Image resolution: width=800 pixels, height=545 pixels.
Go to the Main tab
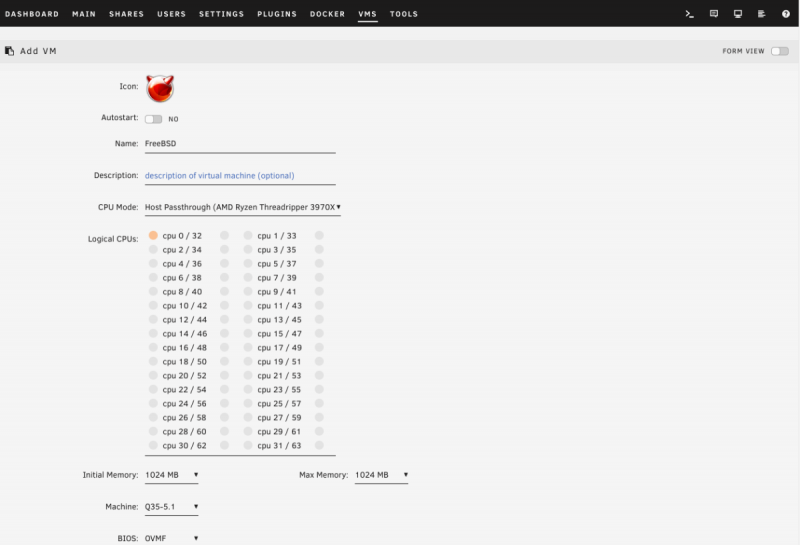pyautogui.click(x=84, y=14)
